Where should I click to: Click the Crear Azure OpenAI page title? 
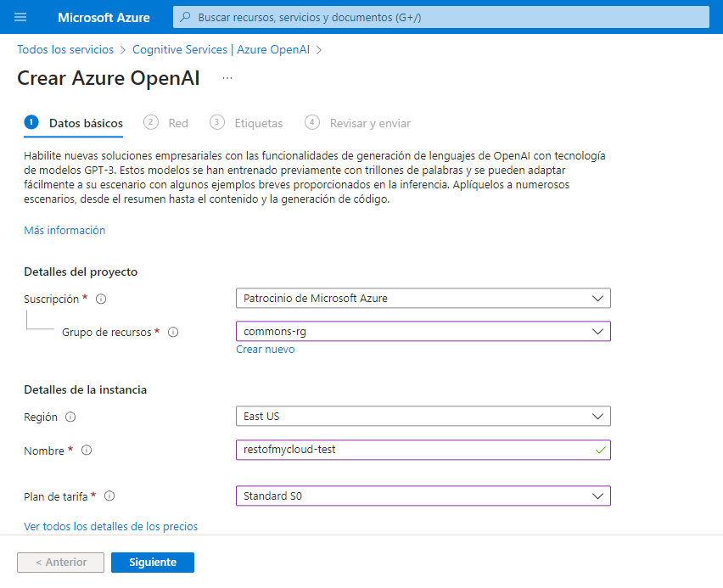pyautogui.click(x=109, y=78)
